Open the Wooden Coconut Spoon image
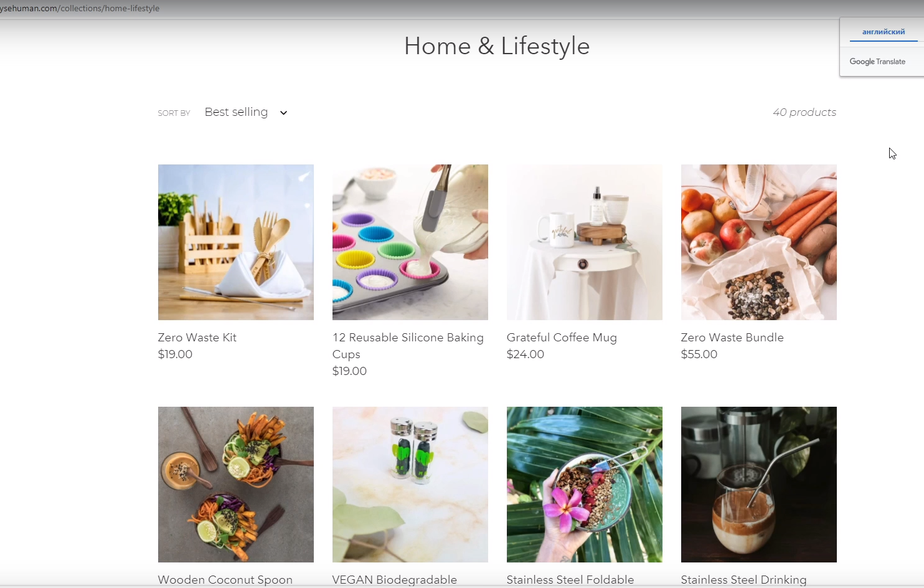 236,485
